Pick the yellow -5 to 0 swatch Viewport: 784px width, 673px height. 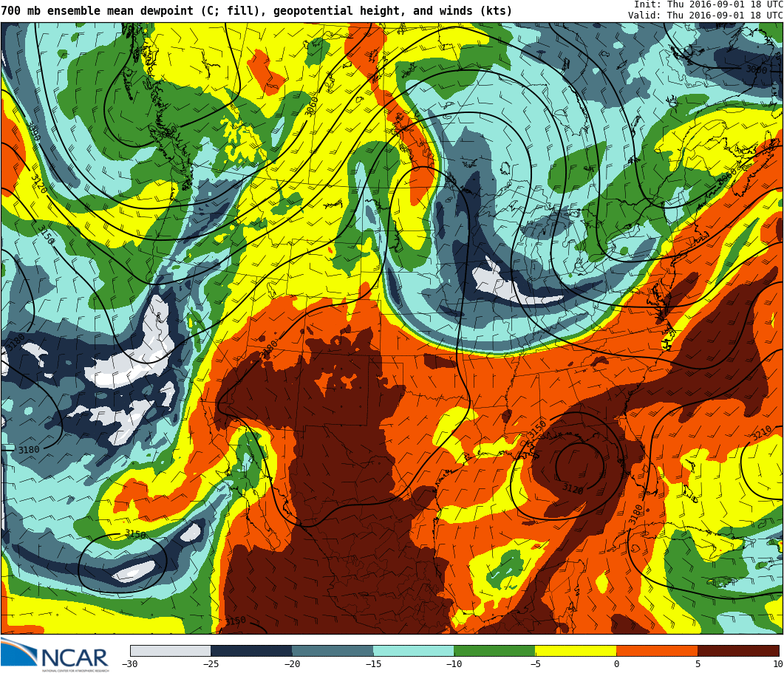pos(576,651)
